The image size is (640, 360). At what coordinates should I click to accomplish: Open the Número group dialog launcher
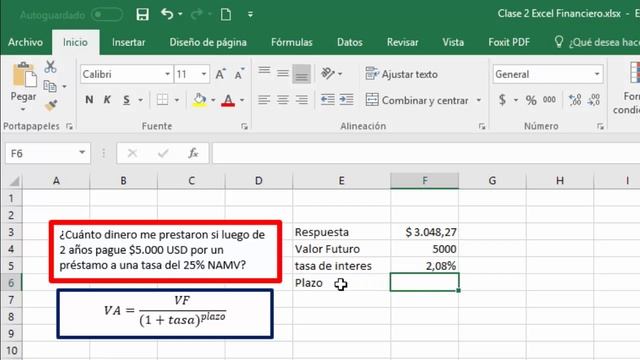point(600,127)
